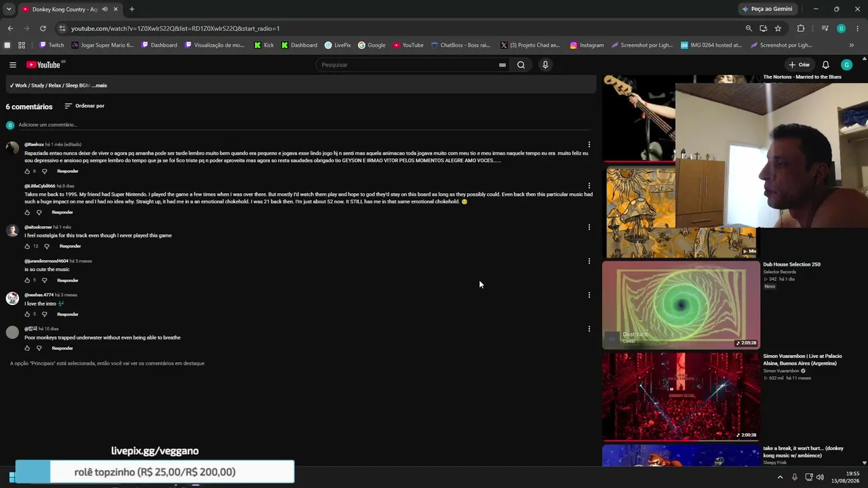Start voice search with the microphone

click(x=545, y=65)
